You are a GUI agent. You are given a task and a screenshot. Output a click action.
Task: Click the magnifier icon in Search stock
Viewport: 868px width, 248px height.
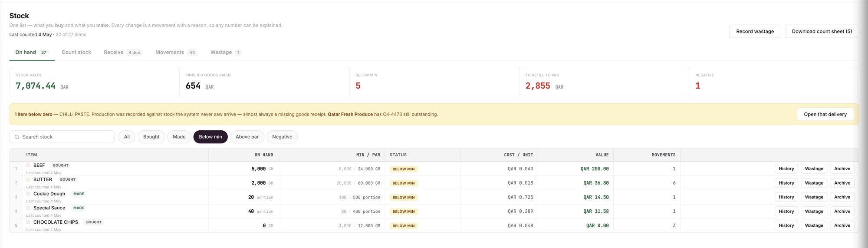point(17,137)
